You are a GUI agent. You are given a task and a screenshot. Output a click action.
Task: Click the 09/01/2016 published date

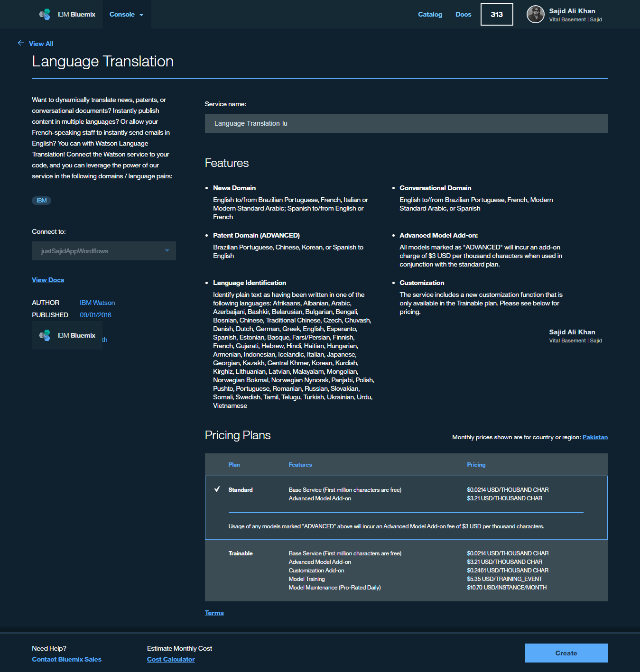(x=95, y=315)
